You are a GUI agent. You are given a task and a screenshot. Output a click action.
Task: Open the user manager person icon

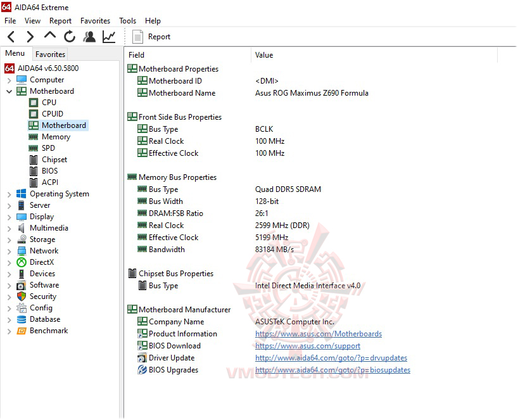pyautogui.click(x=89, y=37)
